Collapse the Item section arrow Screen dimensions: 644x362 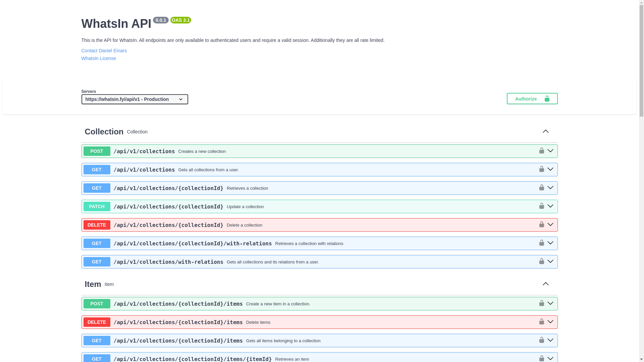point(546,284)
